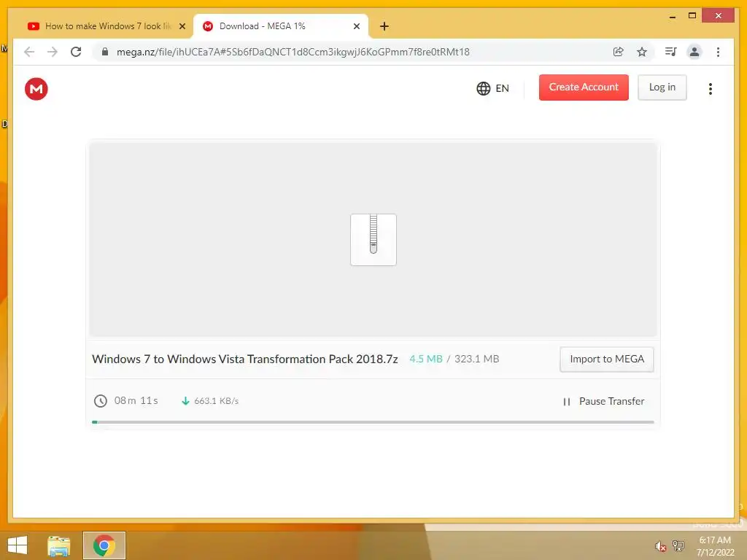Share this page icon in address bar
Image resolution: width=747 pixels, height=560 pixels.
[619, 52]
